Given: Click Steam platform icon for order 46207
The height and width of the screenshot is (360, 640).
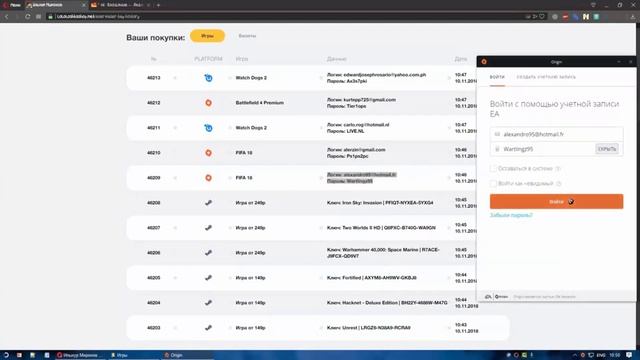Looking at the screenshot, I should pyautogui.click(x=208, y=228).
